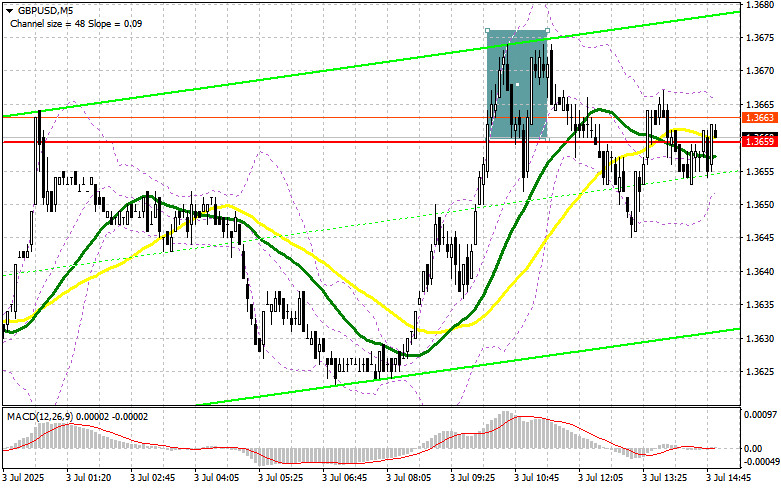Open the GBPUSD,M5 chart dropdown triangle

point(9,10)
